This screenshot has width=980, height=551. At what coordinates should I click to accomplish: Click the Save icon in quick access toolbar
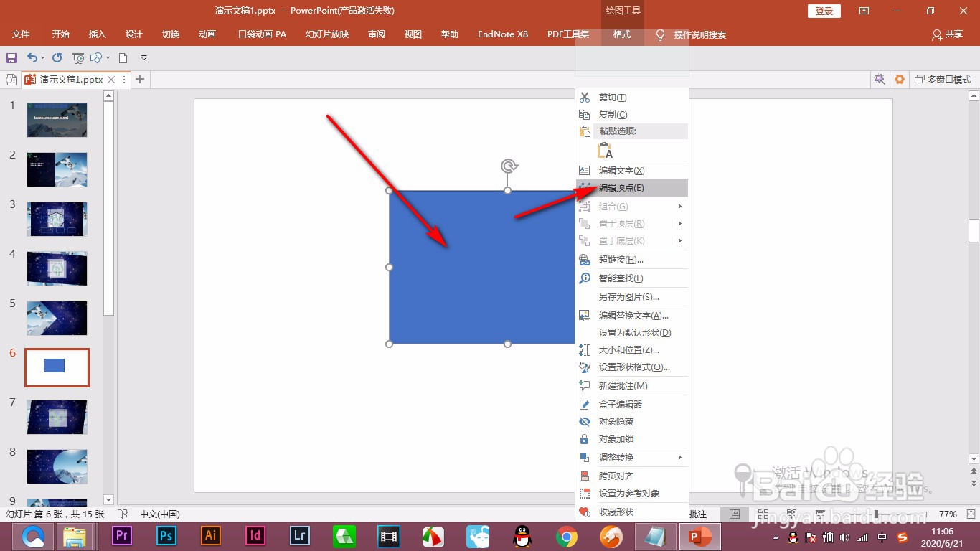pos(11,58)
